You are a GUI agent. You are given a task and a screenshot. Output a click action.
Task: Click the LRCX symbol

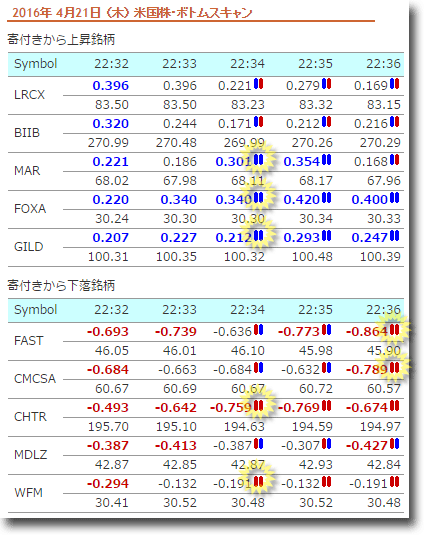[29, 95]
